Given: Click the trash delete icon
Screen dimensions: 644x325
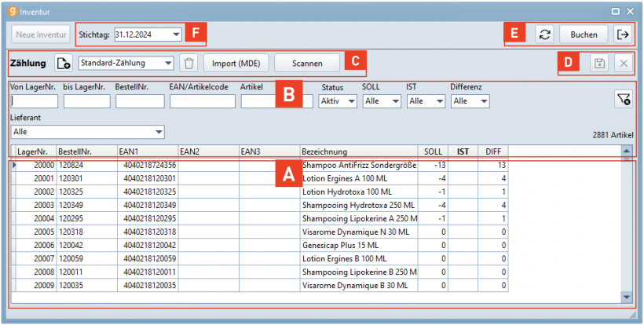Looking at the screenshot, I should [188, 64].
